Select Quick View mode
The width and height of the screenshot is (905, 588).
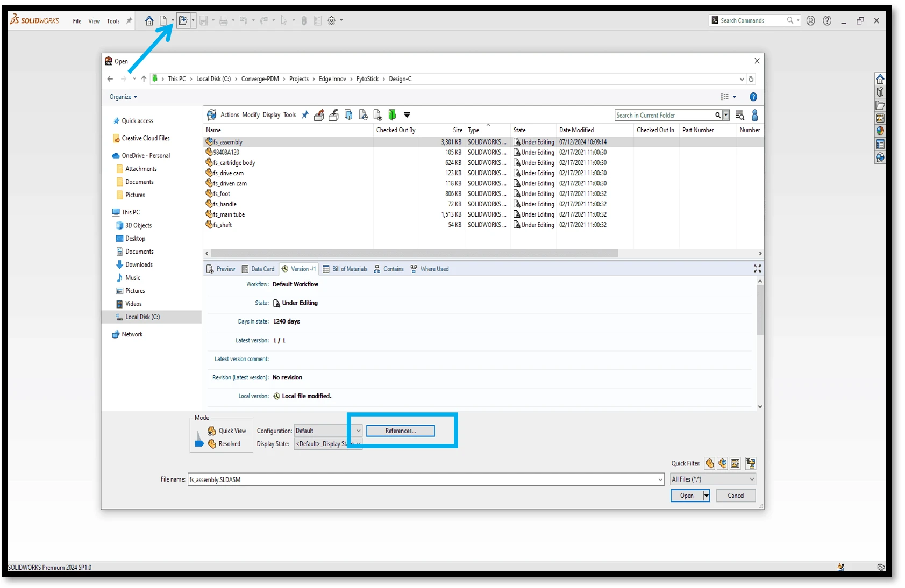point(232,431)
